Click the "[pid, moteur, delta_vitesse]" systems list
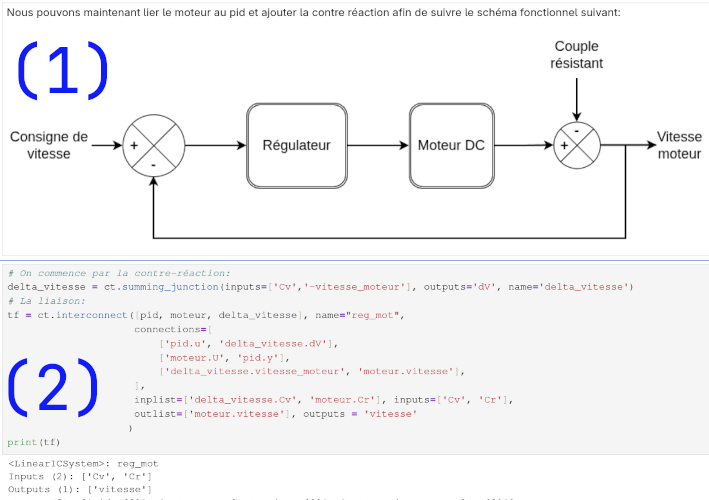The width and height of the screenshot is (709, 500). (218, 315)
